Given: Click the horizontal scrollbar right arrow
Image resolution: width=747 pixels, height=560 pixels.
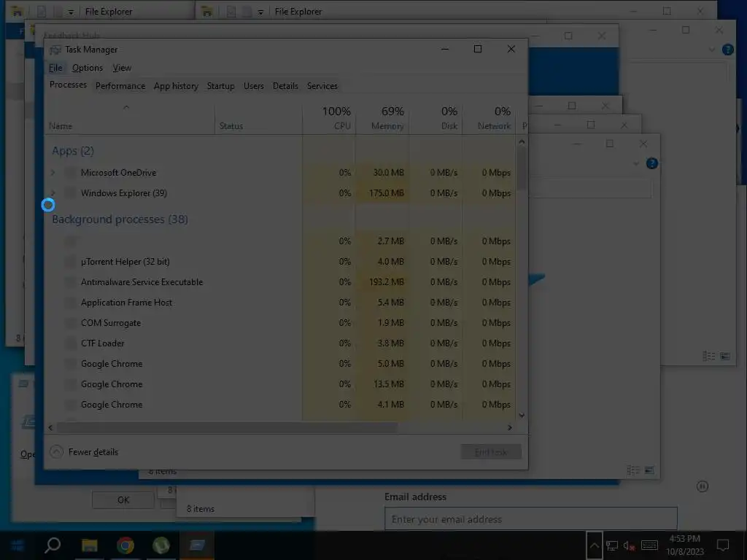Looking at the screenshot, I should coord(510,427).
